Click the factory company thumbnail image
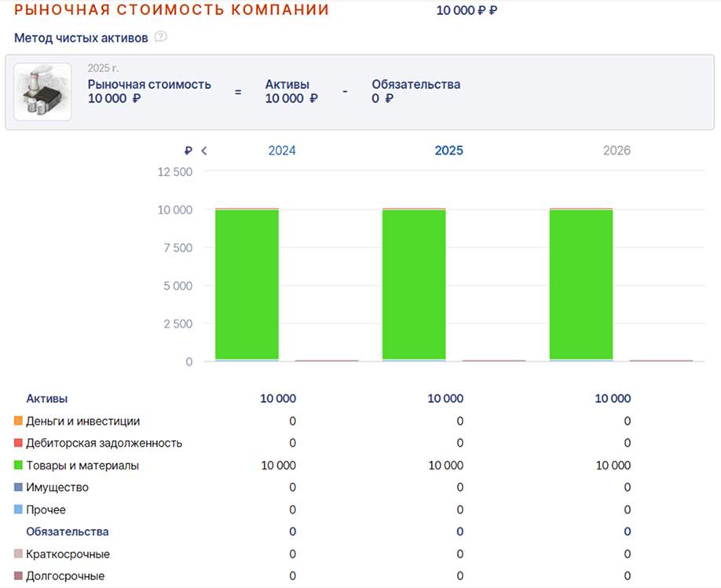The image size is (721, 588). [x=42, y=92]
